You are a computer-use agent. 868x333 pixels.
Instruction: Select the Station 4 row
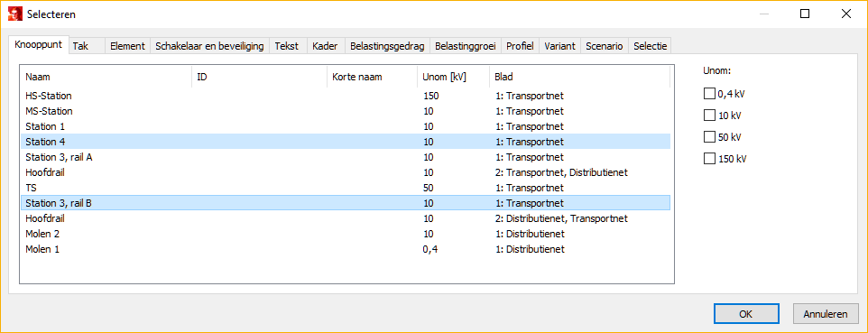pyautogui.click(x=346, y=142)
